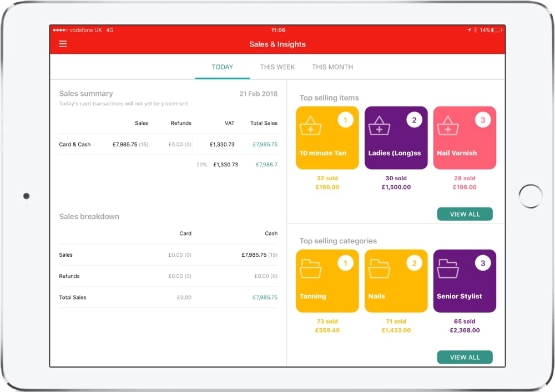The height and width of the screenshot is (392, 555).
Task: Switch to the THIS MONTH tab
Action: coord(332,67)
